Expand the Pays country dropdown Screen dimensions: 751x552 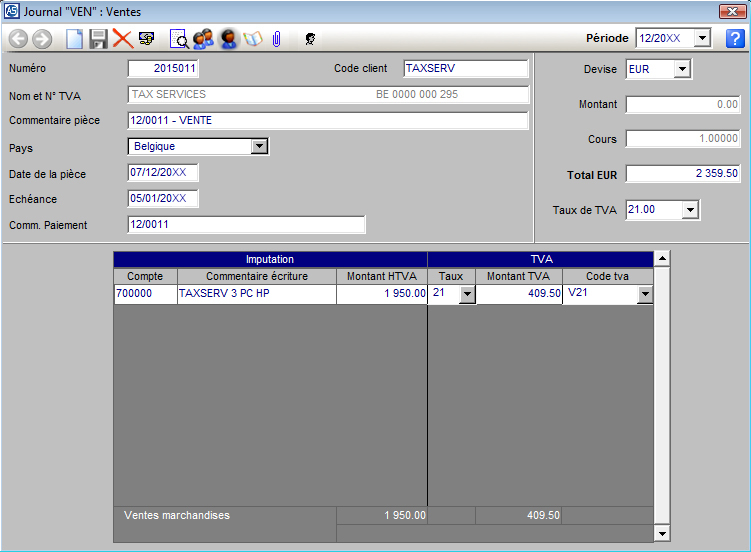click(259, 146)
